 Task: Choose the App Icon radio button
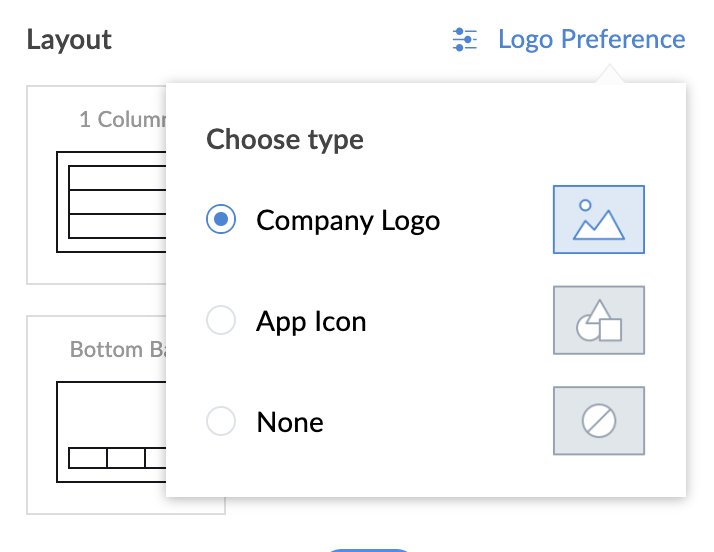(220, 321)
